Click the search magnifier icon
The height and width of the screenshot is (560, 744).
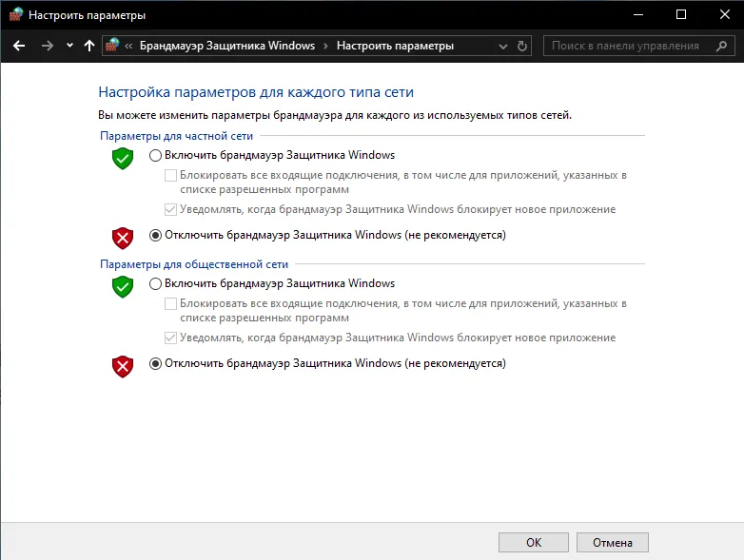(x=722, y=46)
